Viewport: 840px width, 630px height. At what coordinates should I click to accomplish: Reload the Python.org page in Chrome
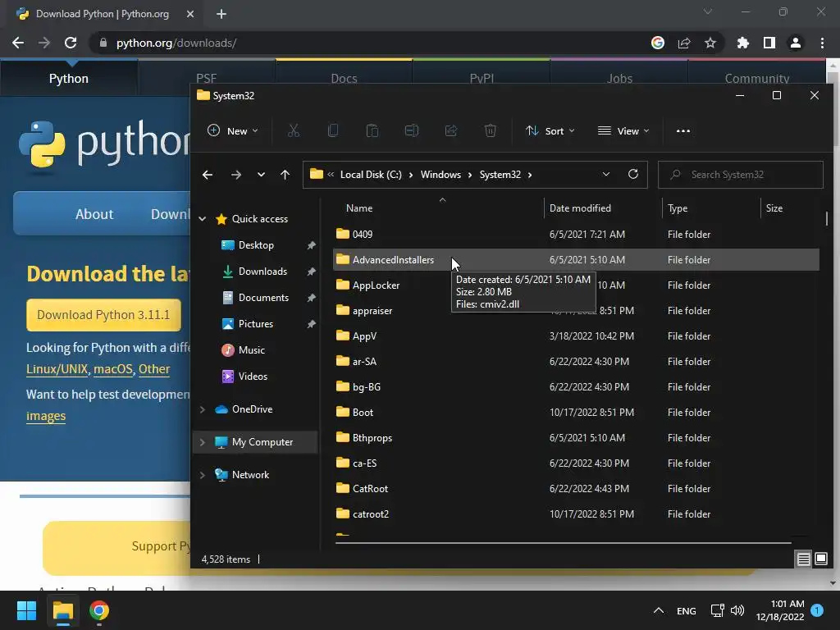[71, 43]
